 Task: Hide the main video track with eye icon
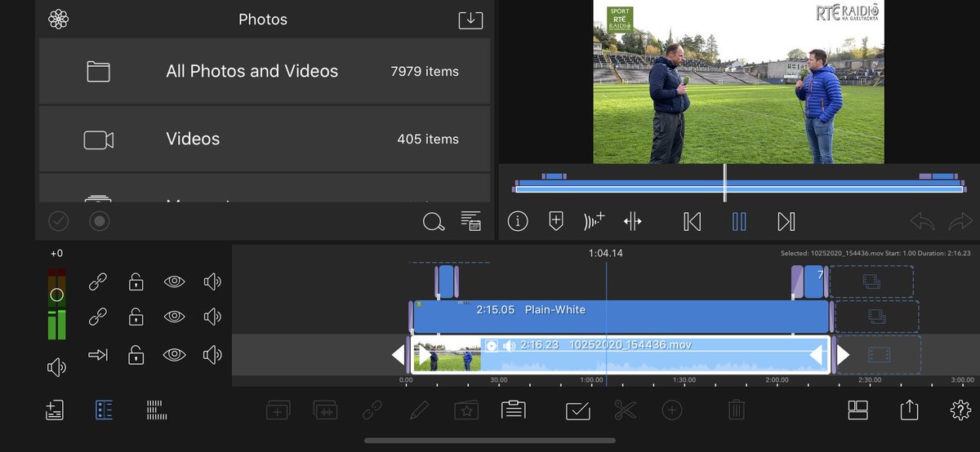coord(174,355)
